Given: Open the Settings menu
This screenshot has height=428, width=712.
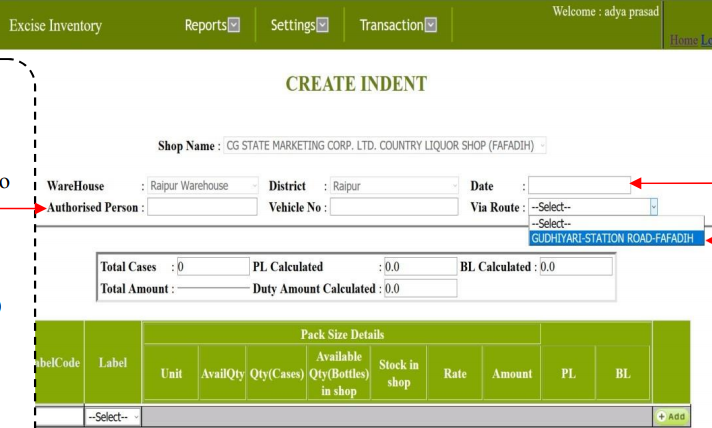Looking at the screenshot, I should 291,25.
